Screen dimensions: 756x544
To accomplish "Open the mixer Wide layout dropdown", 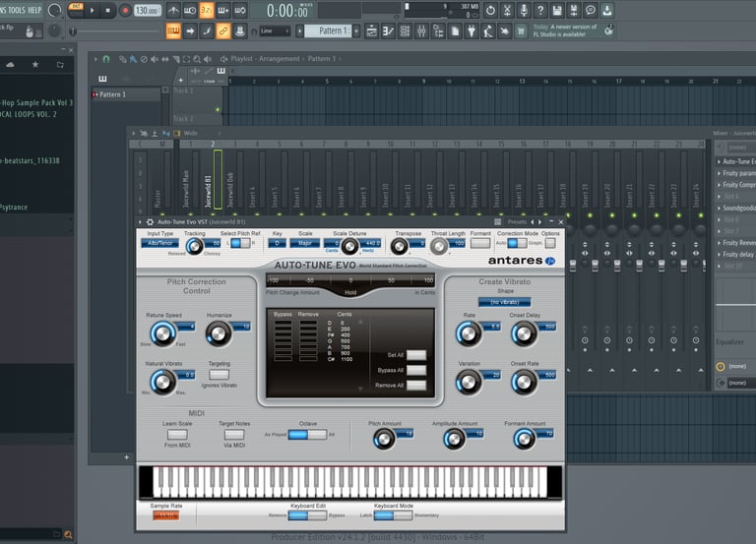I will click(190, 133).
